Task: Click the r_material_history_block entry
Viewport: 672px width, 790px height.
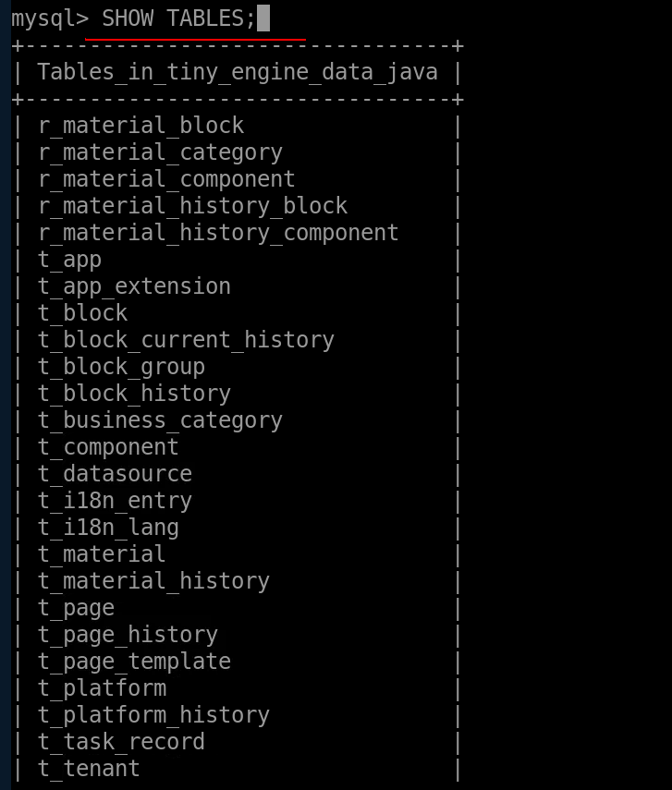Action: click(192, 206)
